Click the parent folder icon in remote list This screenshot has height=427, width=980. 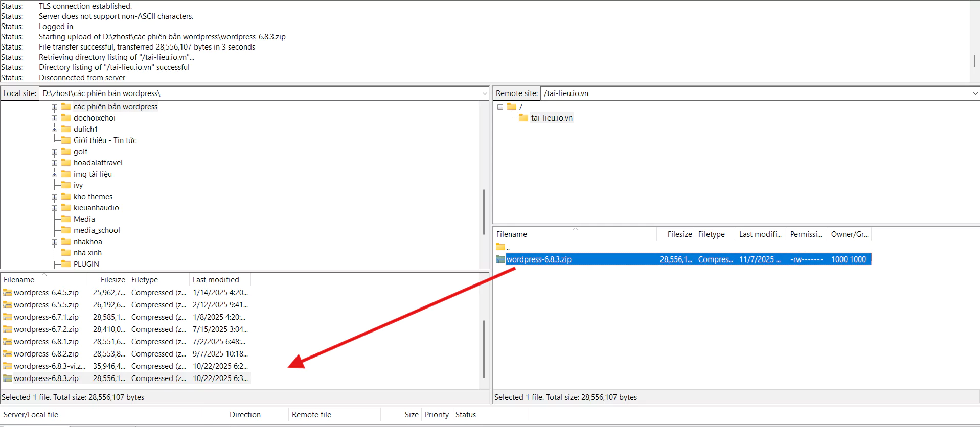500,247
